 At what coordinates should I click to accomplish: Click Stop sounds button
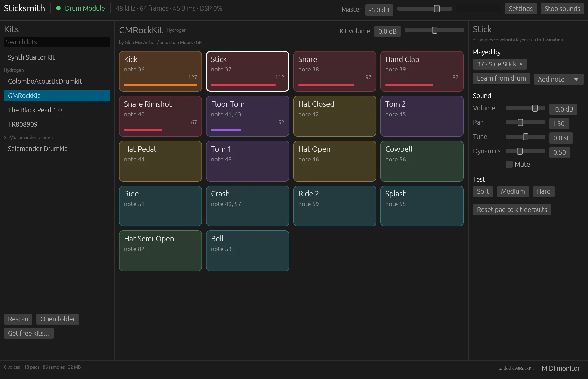pos(562,9)
